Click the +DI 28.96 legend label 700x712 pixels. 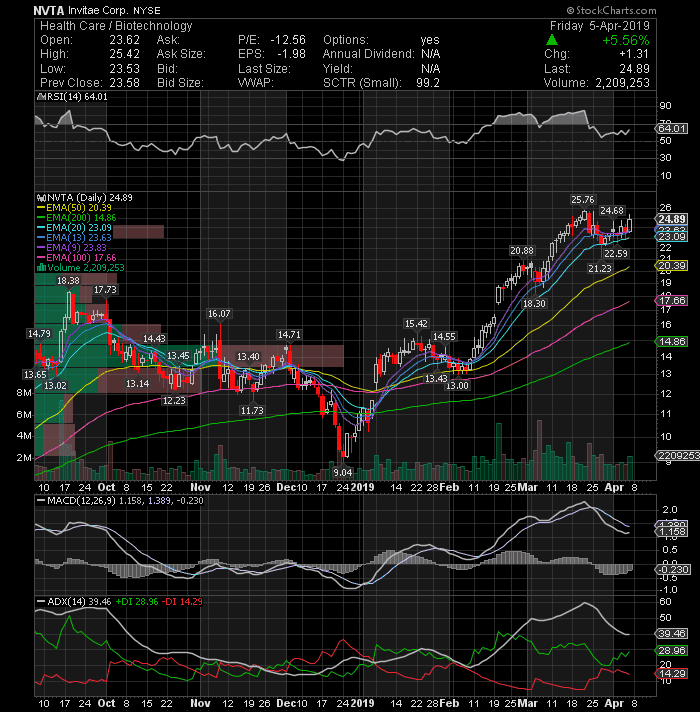point(137,602)
